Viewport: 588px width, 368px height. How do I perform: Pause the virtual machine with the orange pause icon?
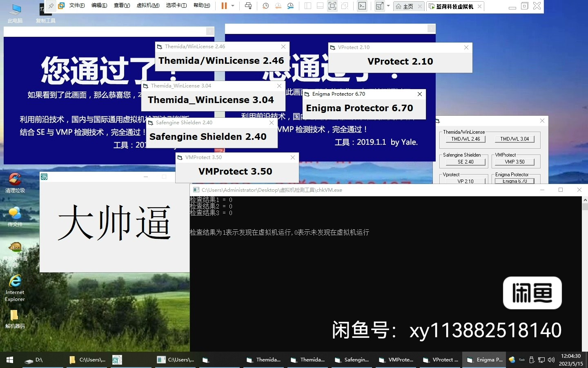tap(224, 6)
